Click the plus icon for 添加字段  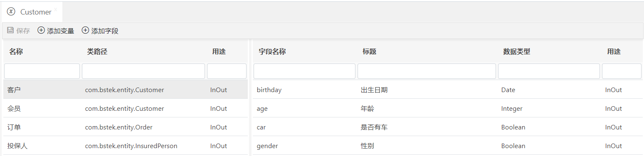click(85, 30)
